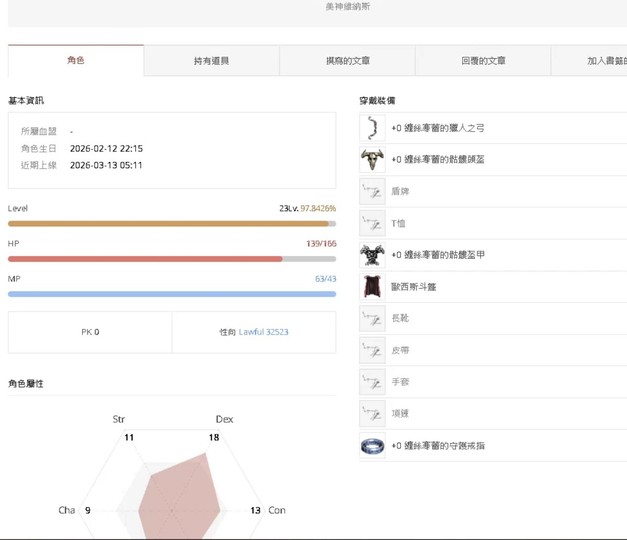Click the red HP progress bar
Viewport: 627px width, 540px height.
[145, 259]
